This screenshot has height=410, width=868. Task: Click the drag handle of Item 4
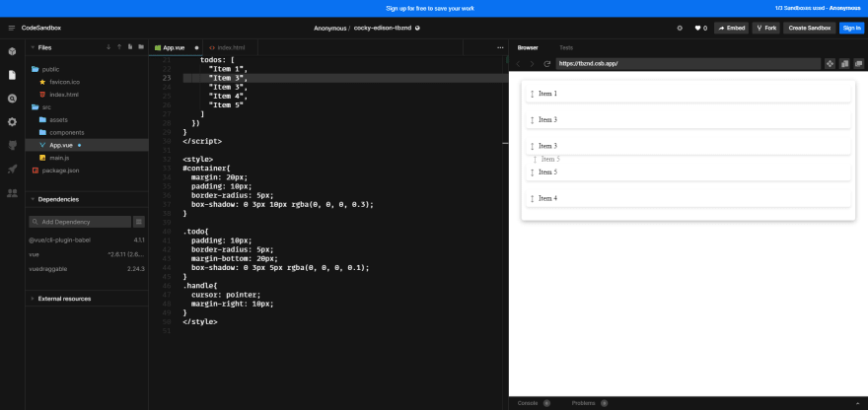coord(532,199)
